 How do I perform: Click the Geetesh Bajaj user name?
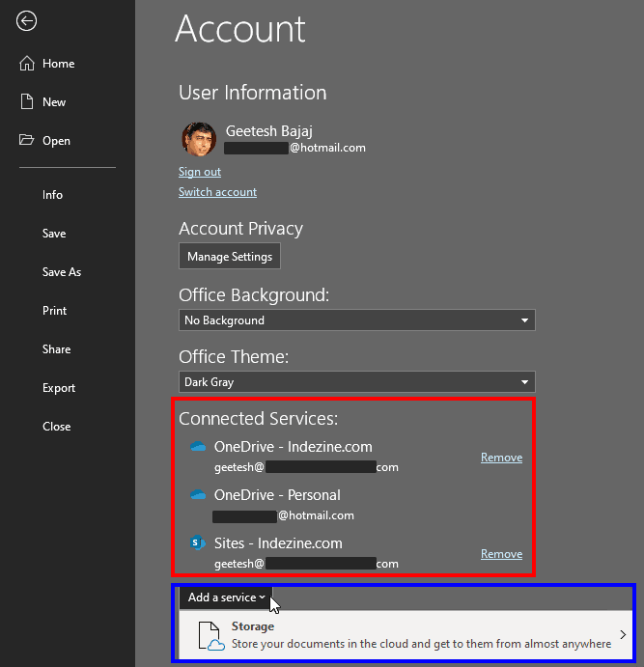[268, 131]
